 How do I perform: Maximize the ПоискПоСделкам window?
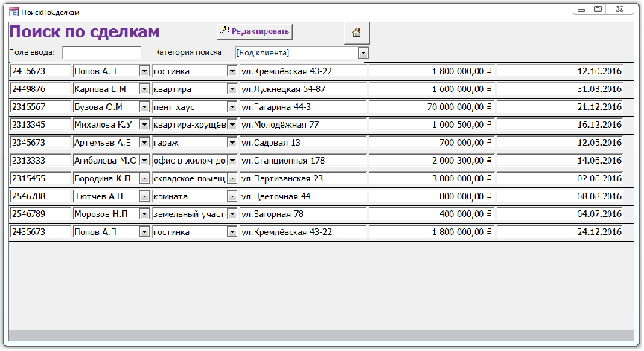coord(597,10)
